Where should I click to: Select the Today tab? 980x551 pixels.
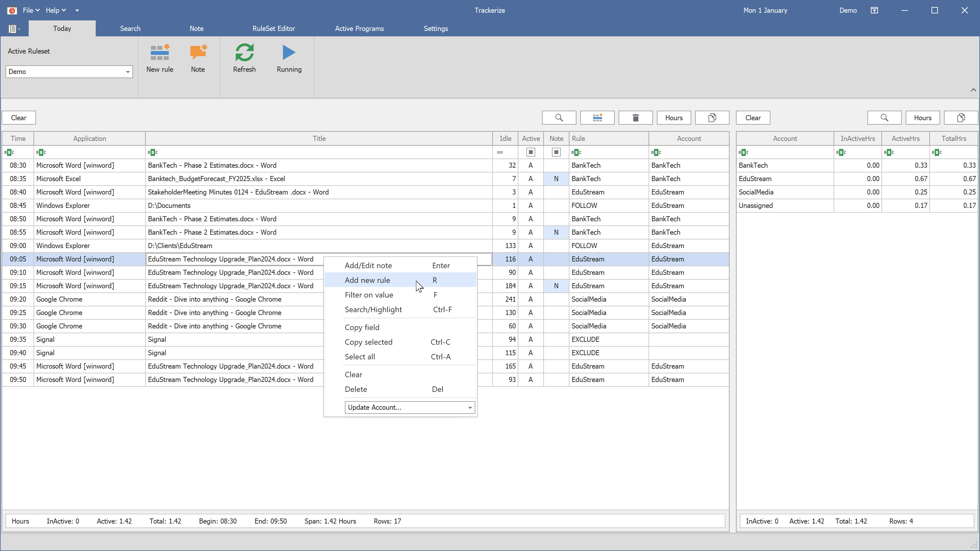coord(62,28)
